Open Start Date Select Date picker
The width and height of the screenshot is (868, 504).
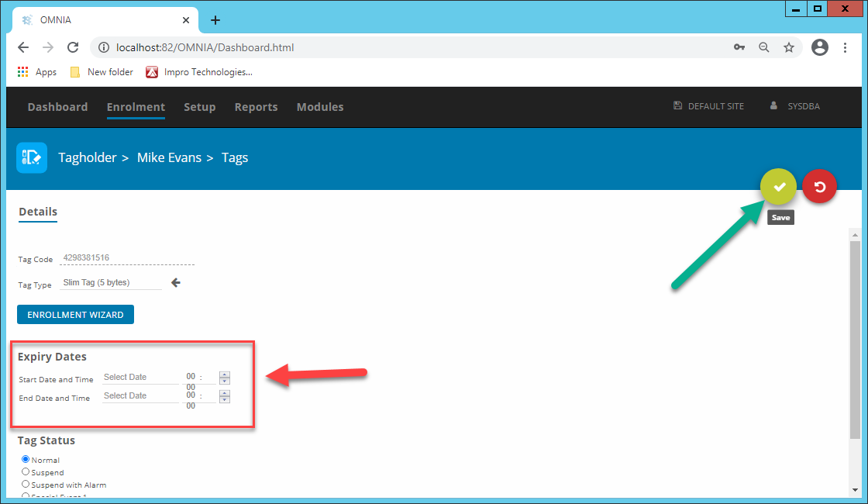click(140, 377)
